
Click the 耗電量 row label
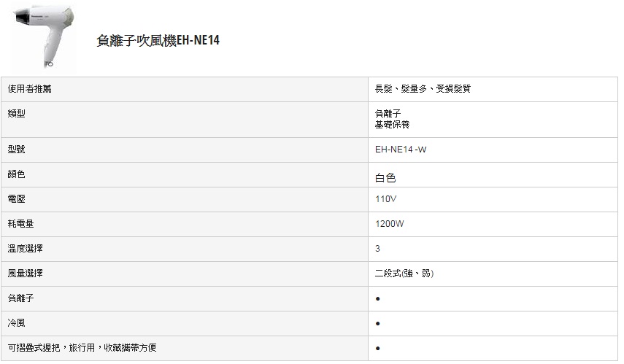coord(20,223)
